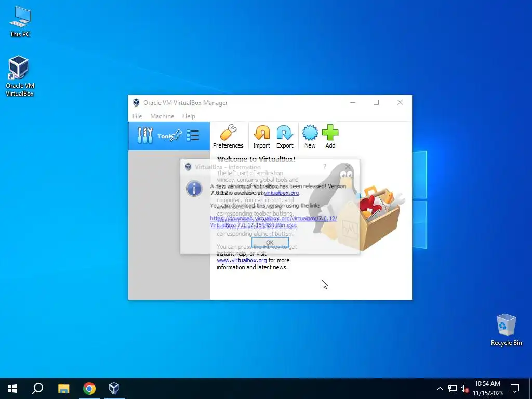Open the clock showing 10:54 AM
This screenshot has height=399, width=532.
(x=487, y=389)
